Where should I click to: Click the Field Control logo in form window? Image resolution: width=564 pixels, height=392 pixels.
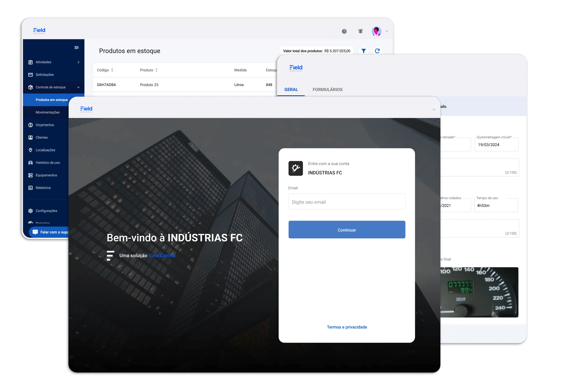tap(296, 68)
